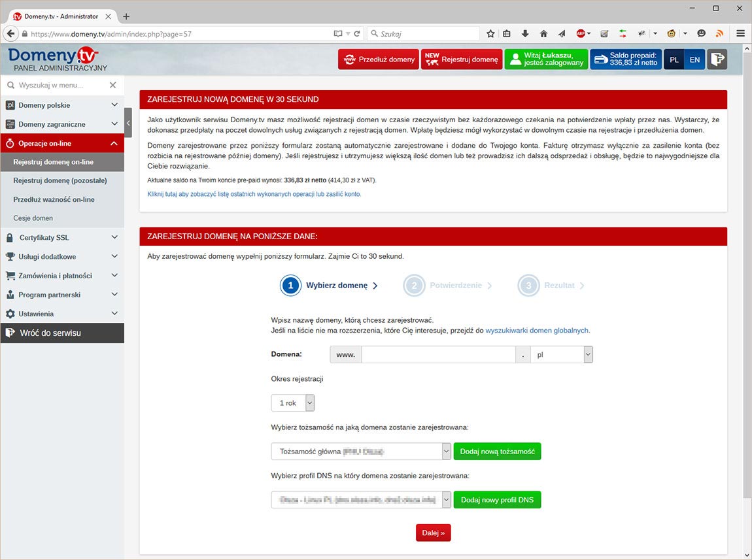Open 'Cesje domen' sidebar item

click(33, 218)
